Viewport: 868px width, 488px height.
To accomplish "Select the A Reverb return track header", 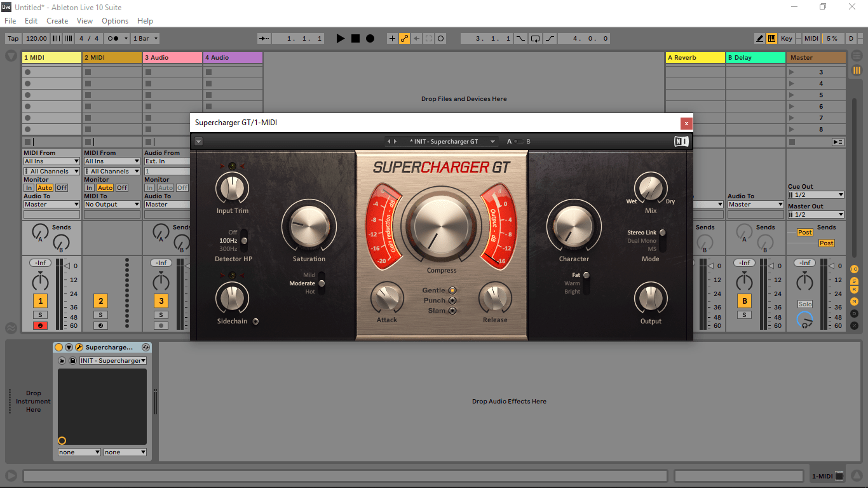I will [695, 58].
